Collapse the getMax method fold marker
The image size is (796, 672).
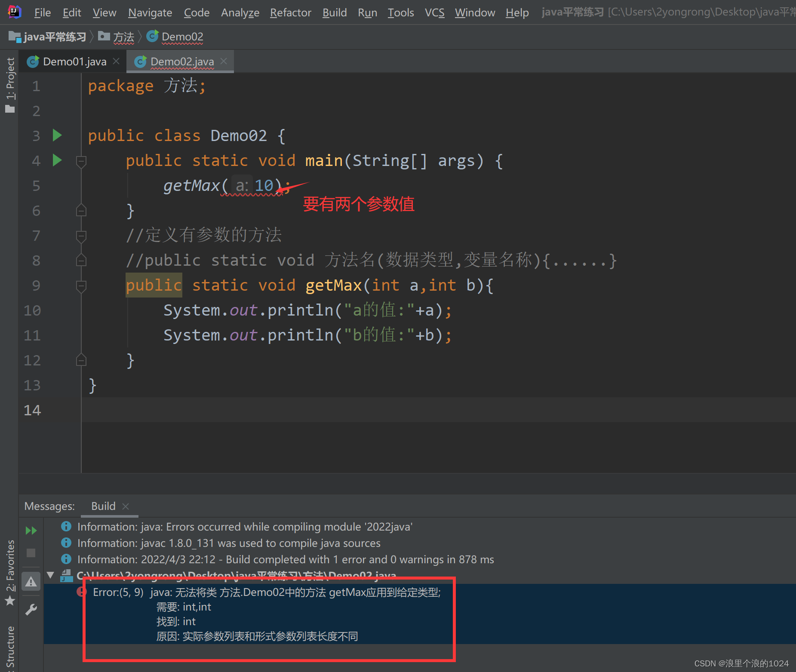coord(81,286)
